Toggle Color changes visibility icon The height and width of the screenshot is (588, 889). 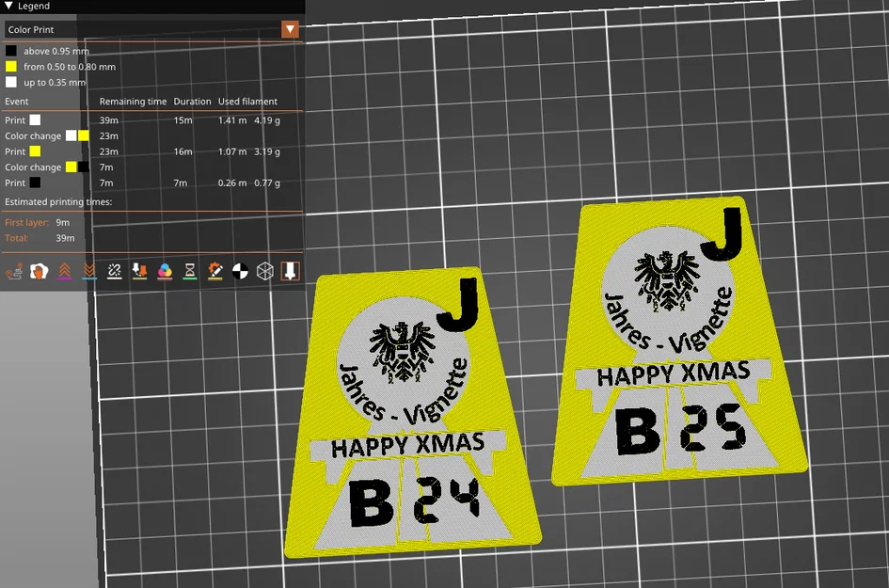coord(165,272)
